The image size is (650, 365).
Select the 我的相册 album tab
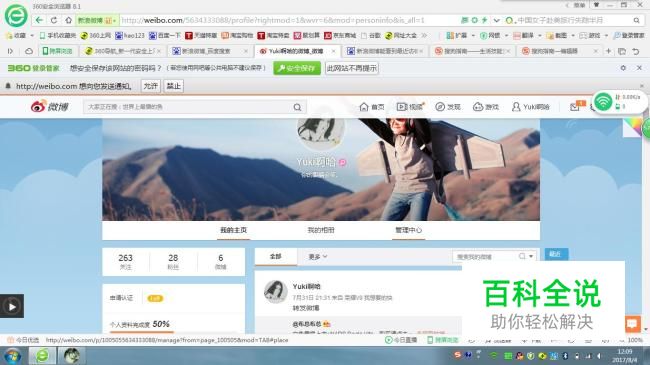click(321, 230)
